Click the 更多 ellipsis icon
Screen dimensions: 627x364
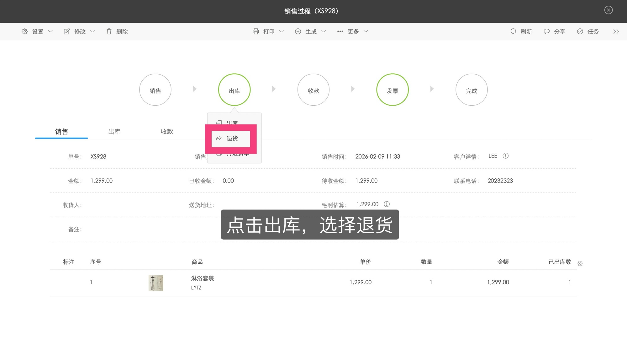(x=340, y=31)
